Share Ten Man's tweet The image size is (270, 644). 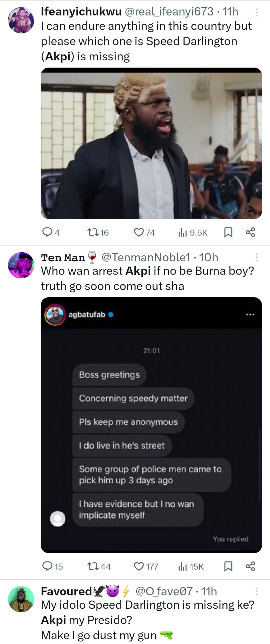point(250,566)
